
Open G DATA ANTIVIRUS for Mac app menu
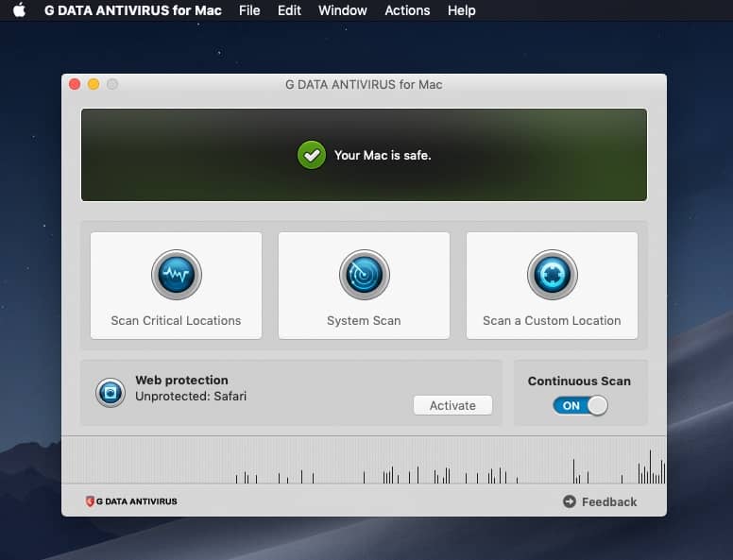pos(133,10)
